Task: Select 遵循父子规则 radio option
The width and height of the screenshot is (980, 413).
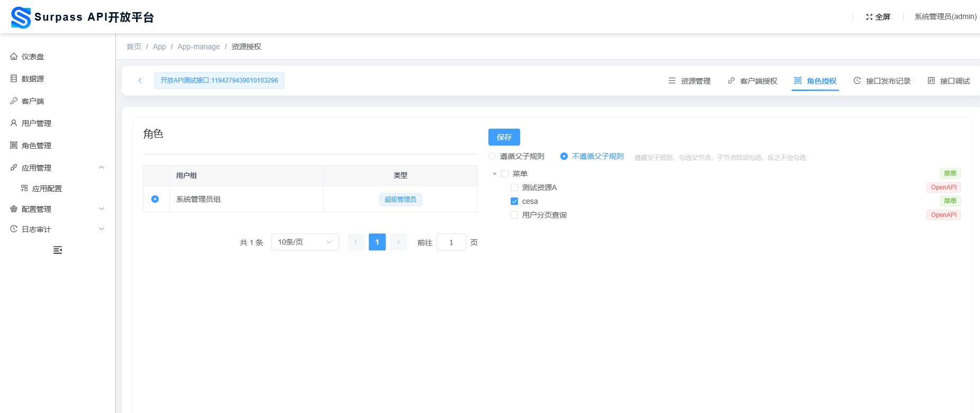Action: (492, 156)
